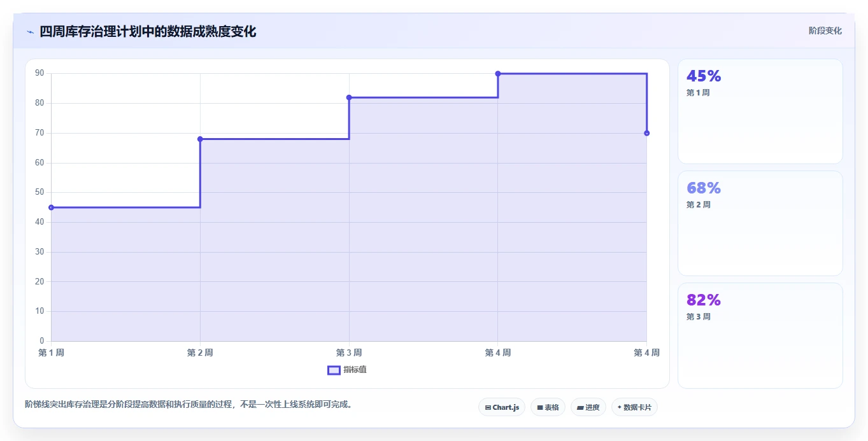Select the final data point at value 70
This screenshot has height=441, width=868.
click(647, 133)
